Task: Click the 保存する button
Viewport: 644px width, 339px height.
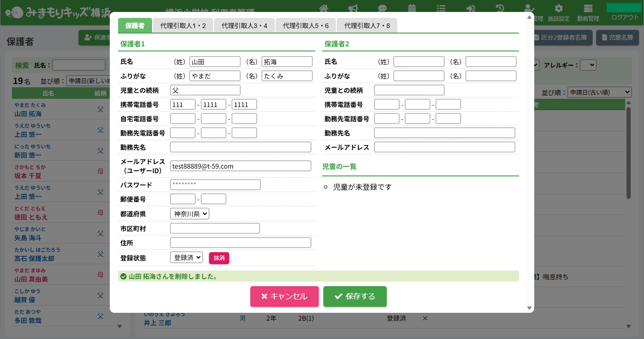Action: 355,296
